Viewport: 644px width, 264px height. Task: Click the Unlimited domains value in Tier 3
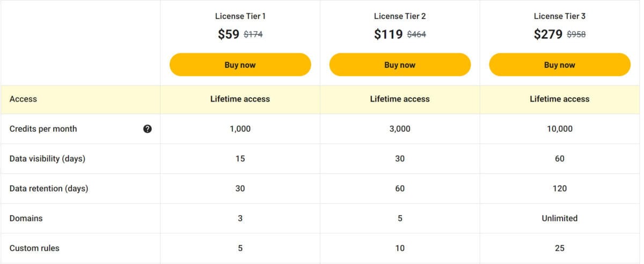(560, 218)
